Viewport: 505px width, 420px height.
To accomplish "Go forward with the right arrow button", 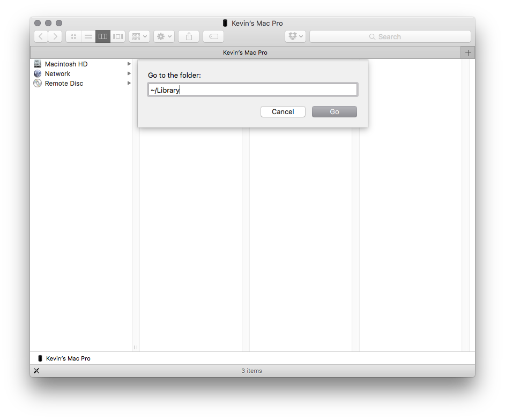I will coord(55,36).
